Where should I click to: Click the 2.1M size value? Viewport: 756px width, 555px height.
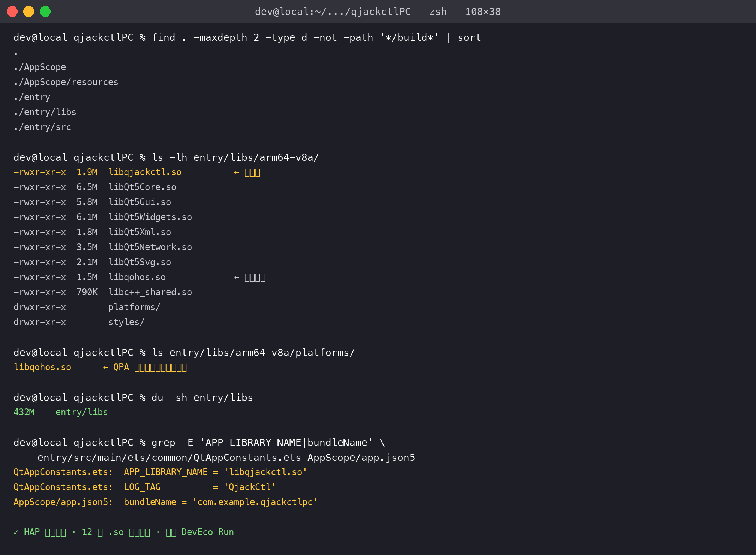click(87, 262)
